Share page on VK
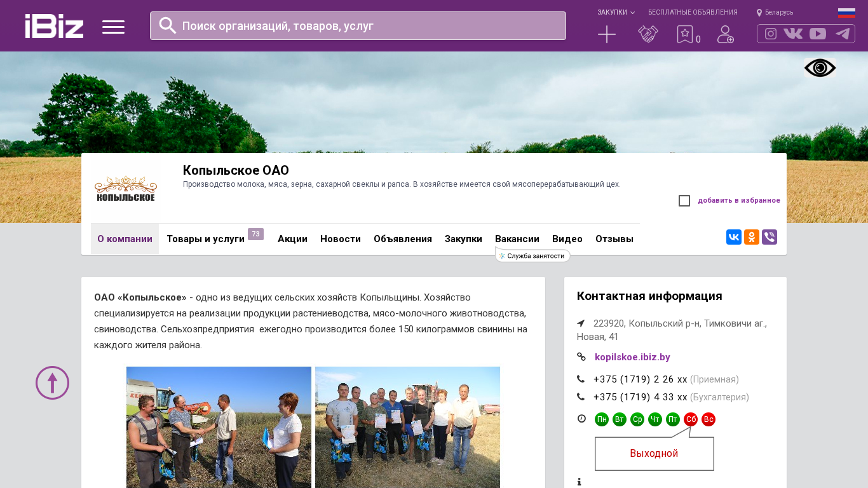Image resolution: width=868 pixels, height=488 pixels. (x=734, y=237)
